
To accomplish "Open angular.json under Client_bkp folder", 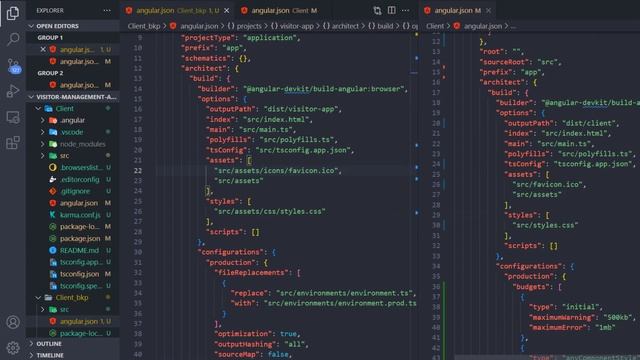I will 73,322.
